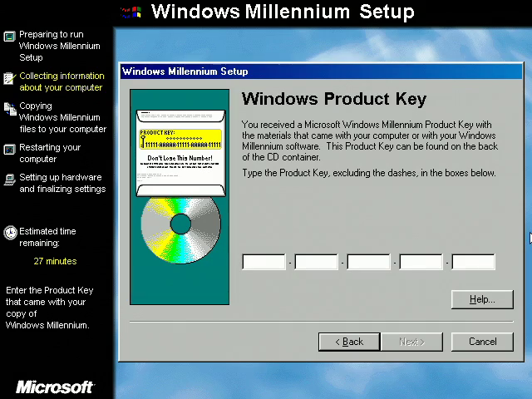Image resolution: width=532 pixels, height=399 pixels.
Task: Click the Cancel button
Action: point(482,342)
